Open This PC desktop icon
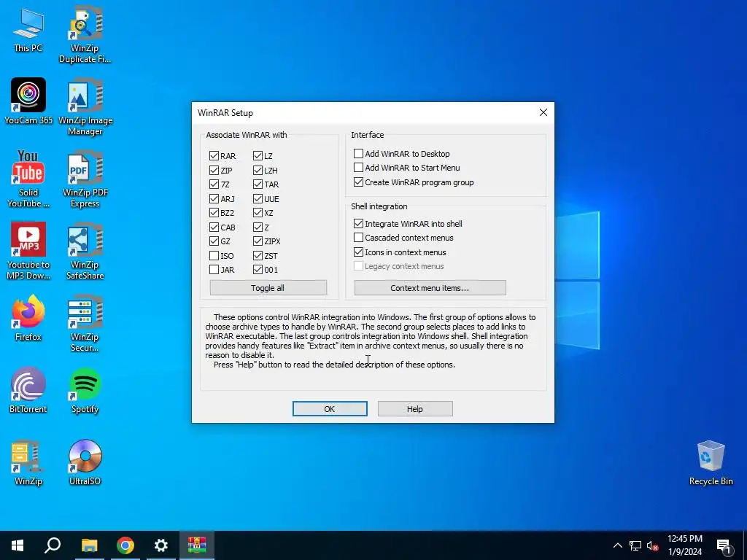This screenshot has height=560, width=747. click(x=28, y=29)
